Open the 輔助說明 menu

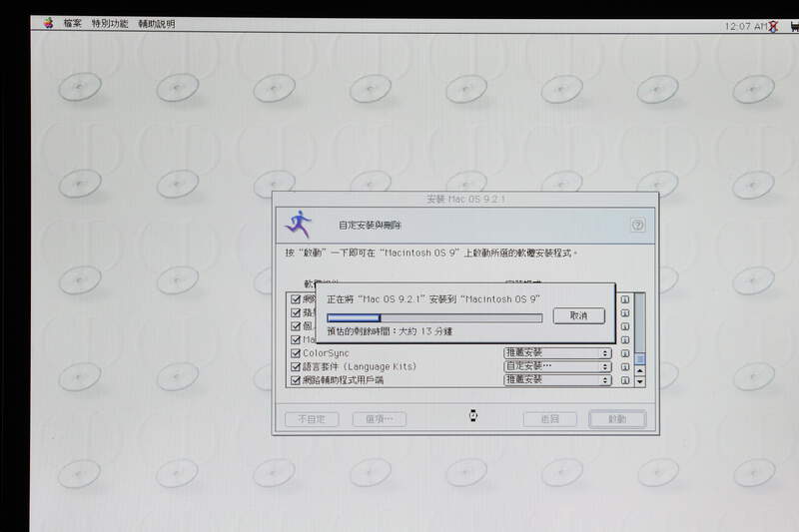(x=157, y=24)
